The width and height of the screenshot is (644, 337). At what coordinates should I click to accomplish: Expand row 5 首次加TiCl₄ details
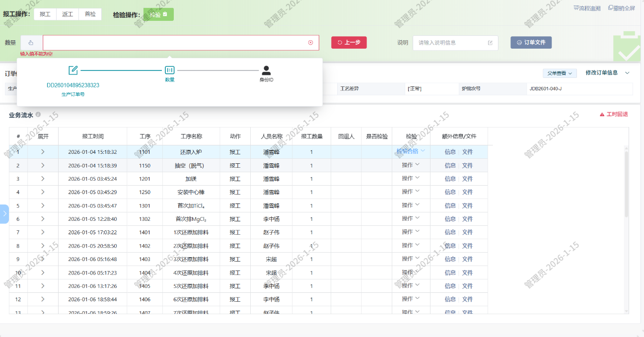tap(43, 205)
